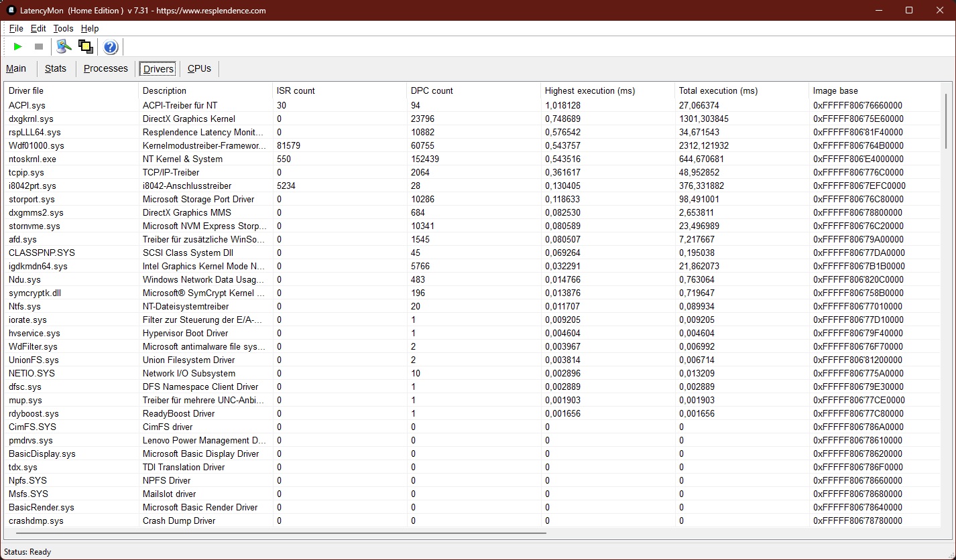Select the NETIO.SYS driver row
This screenshot has height=560, width=956.
[x=473, y=373]
